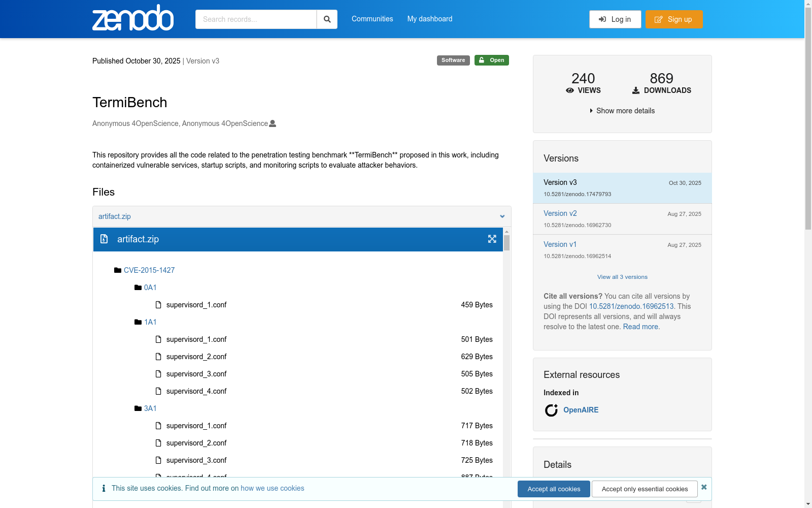The width and height of the screenshot is (812, 508).
Task: Click the CVE-2015-1427 folder icon
Action: [x=118, y=270]
